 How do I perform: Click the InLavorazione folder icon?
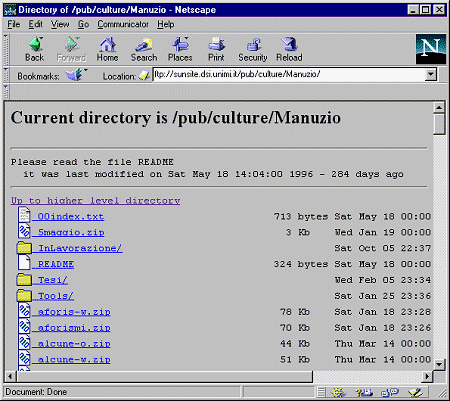[24, 248]
